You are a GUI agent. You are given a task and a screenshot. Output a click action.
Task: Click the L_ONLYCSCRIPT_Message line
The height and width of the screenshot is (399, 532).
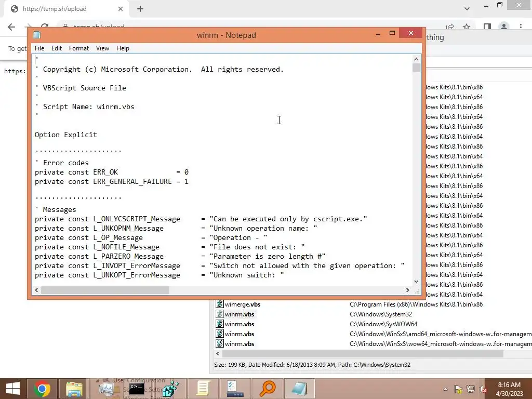[201, 219]
